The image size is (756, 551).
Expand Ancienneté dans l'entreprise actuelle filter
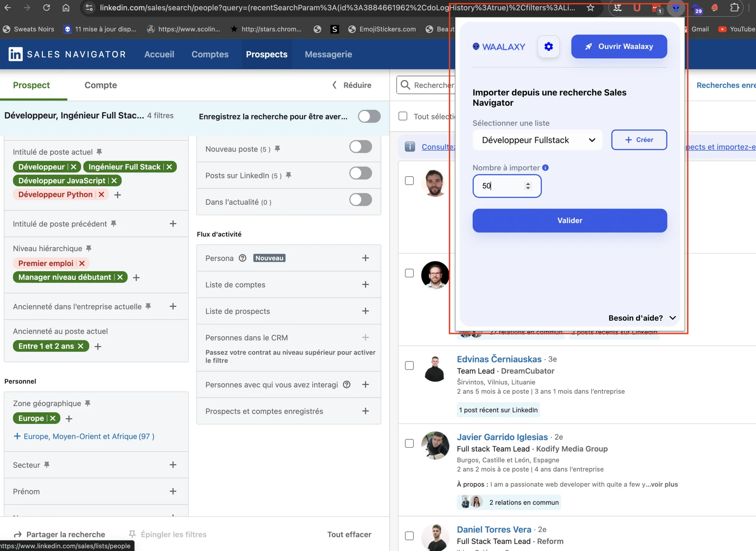173,306
